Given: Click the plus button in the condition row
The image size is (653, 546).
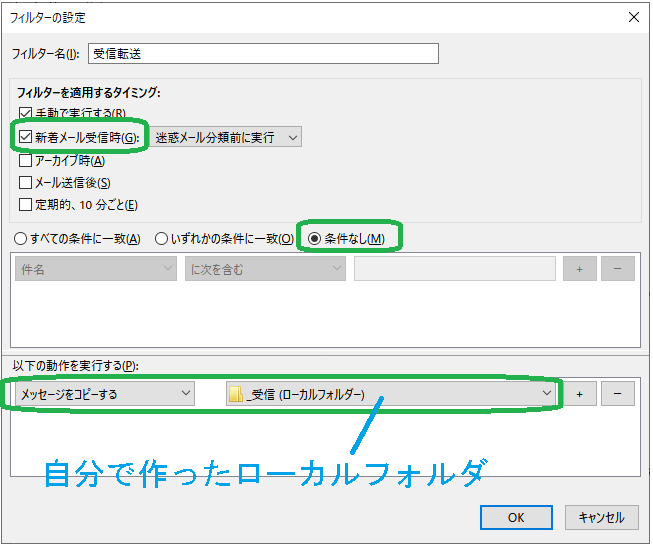Looking at the screenshot, I should pyautogui.click(x=579, y=268).
